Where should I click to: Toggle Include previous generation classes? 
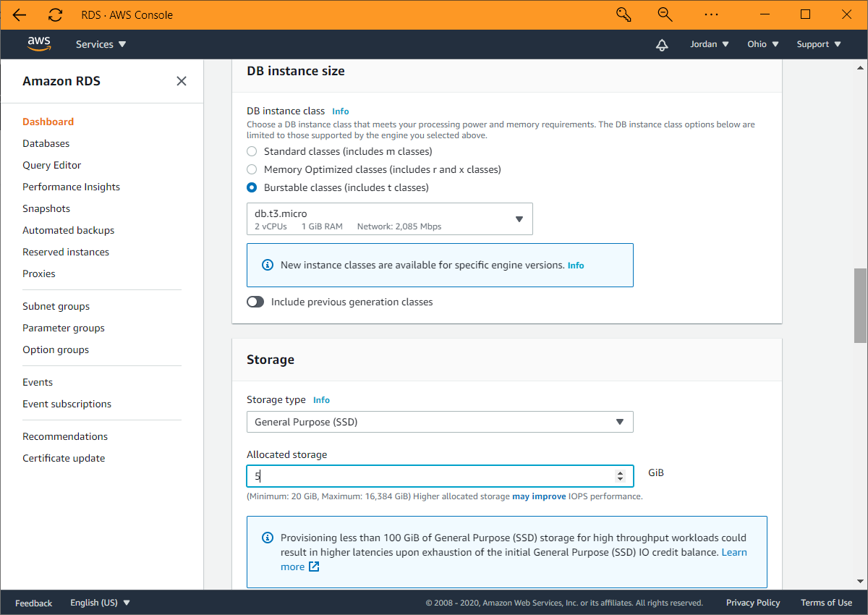click(x=255, y=302)
